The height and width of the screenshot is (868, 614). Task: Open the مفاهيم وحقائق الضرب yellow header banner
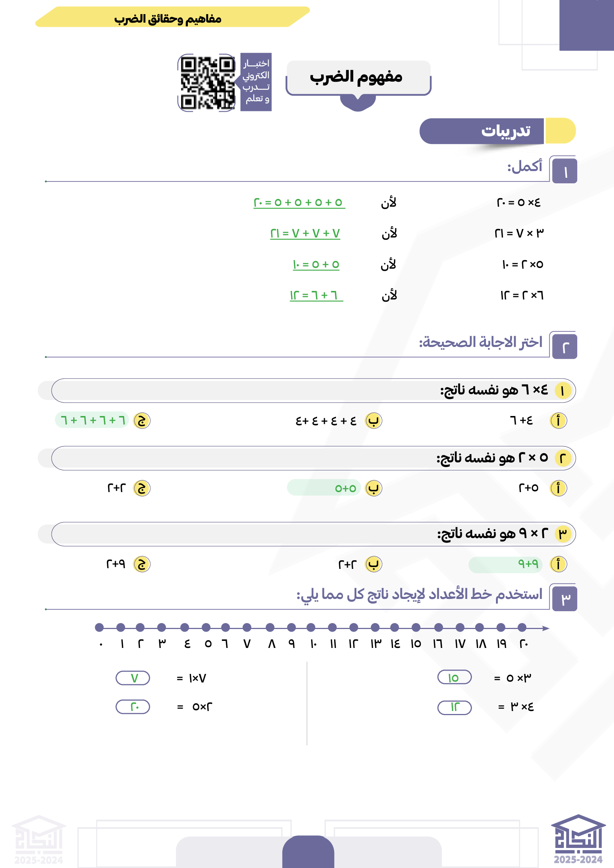coord(172,17)
